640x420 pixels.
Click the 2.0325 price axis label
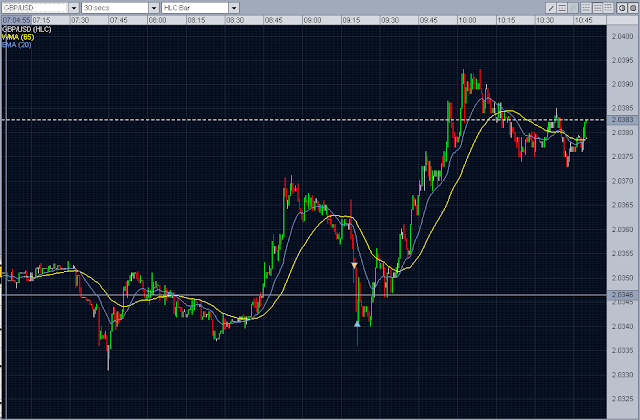click(622, 399)
